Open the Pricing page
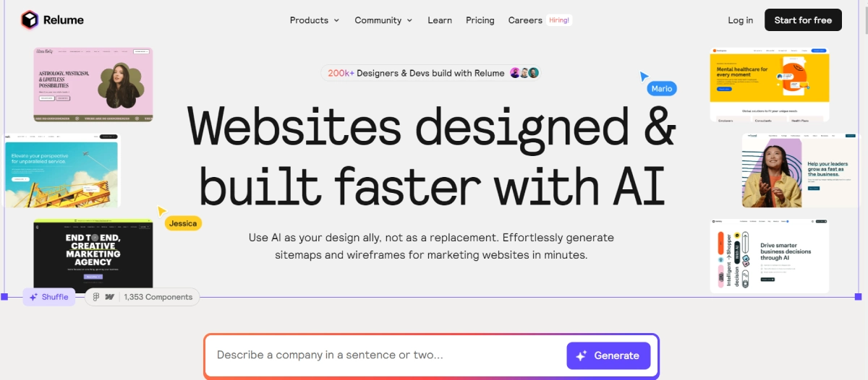Viewport: 868px width, 380px height. 480,20
